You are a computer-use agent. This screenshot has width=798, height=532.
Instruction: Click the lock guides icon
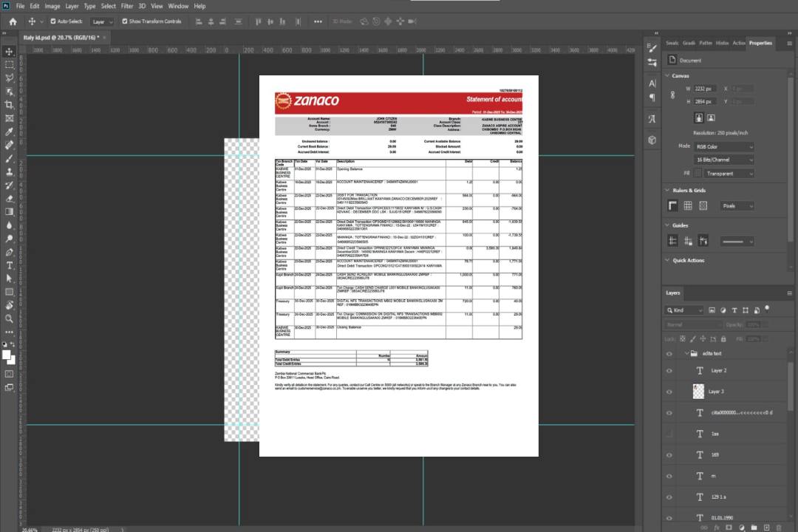pyautogui.click(x=688, y=241)
